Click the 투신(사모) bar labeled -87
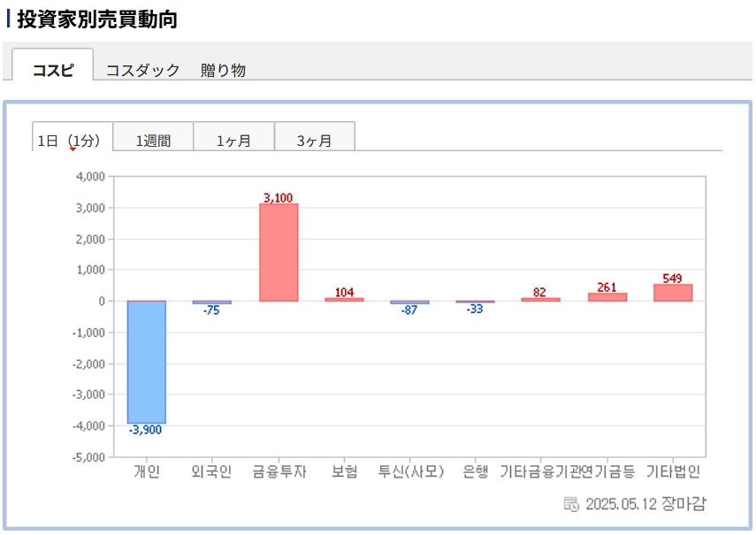This screenshot has height=535, width=756. click(x=409, y=302)
